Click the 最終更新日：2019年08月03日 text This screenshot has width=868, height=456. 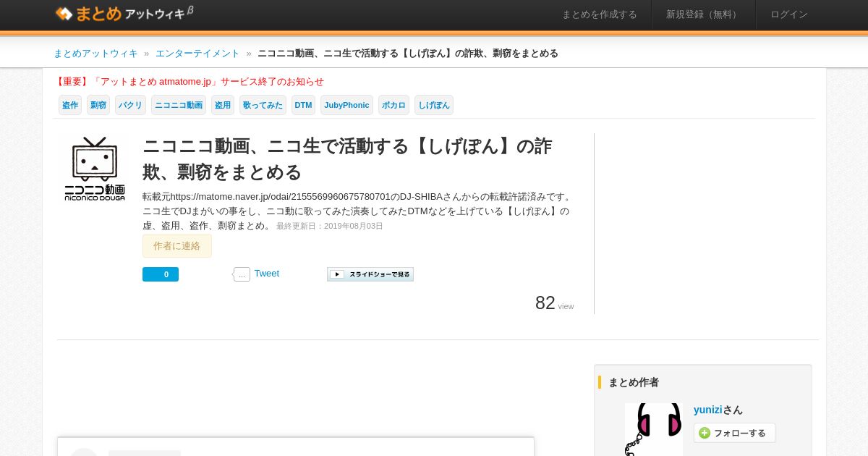pyautogui.click(x=330, y=227)
